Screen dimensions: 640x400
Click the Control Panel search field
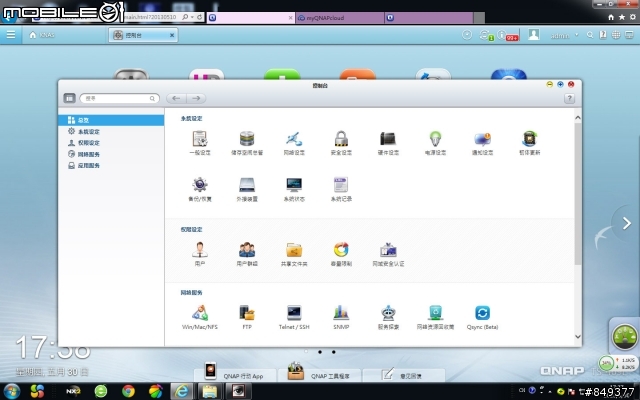coord(119,98)
